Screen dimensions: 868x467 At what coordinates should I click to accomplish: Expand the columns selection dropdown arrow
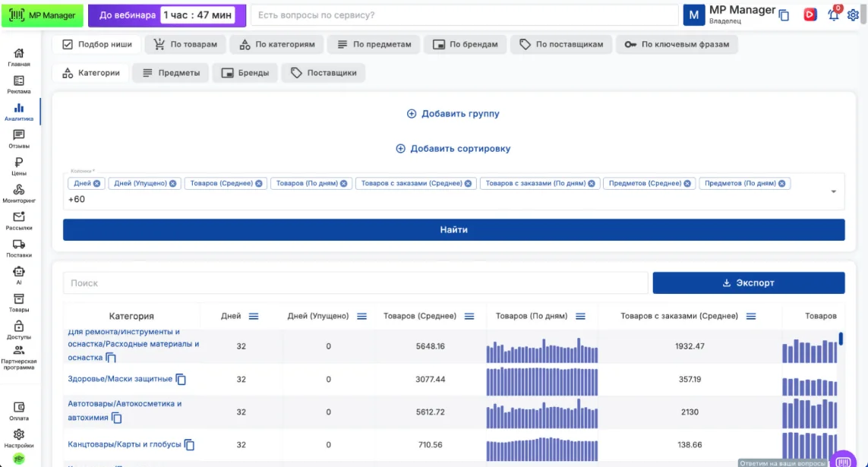[833, 192]
